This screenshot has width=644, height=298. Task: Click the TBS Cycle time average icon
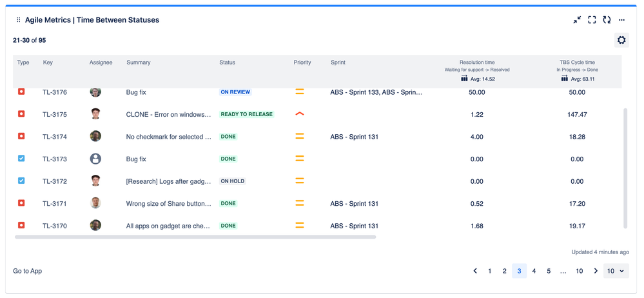pyautogui.click(x=564, y=79)
